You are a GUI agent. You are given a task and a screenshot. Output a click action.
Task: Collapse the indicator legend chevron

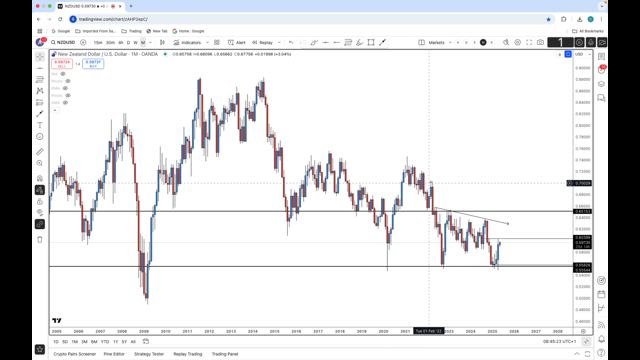tap(55, 110)
